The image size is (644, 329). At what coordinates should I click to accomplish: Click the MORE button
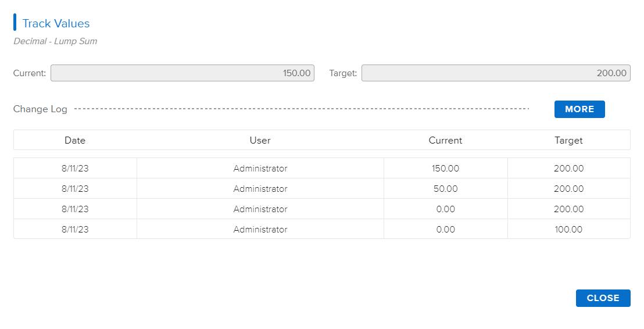click(x=579, y=109)
